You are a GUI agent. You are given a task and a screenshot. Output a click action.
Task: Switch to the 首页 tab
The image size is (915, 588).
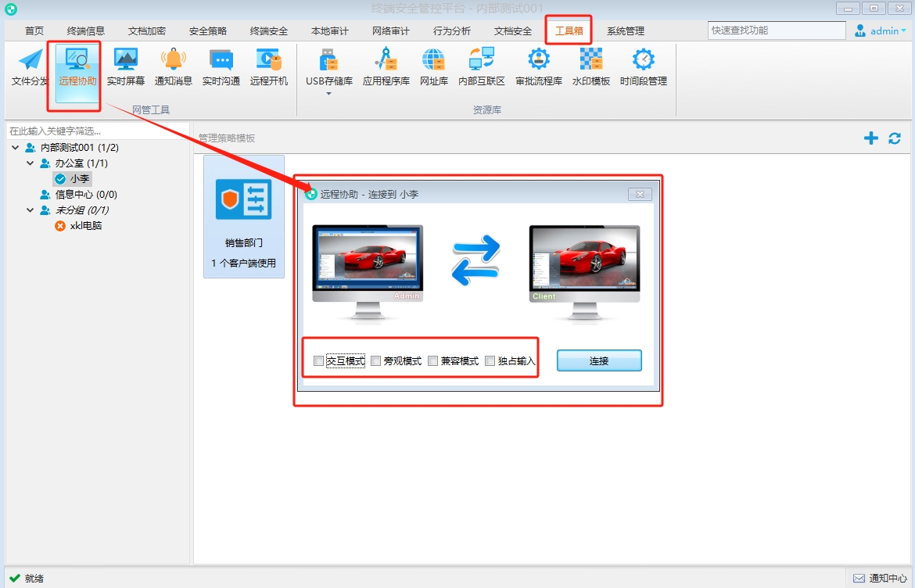tap(34, 31)
